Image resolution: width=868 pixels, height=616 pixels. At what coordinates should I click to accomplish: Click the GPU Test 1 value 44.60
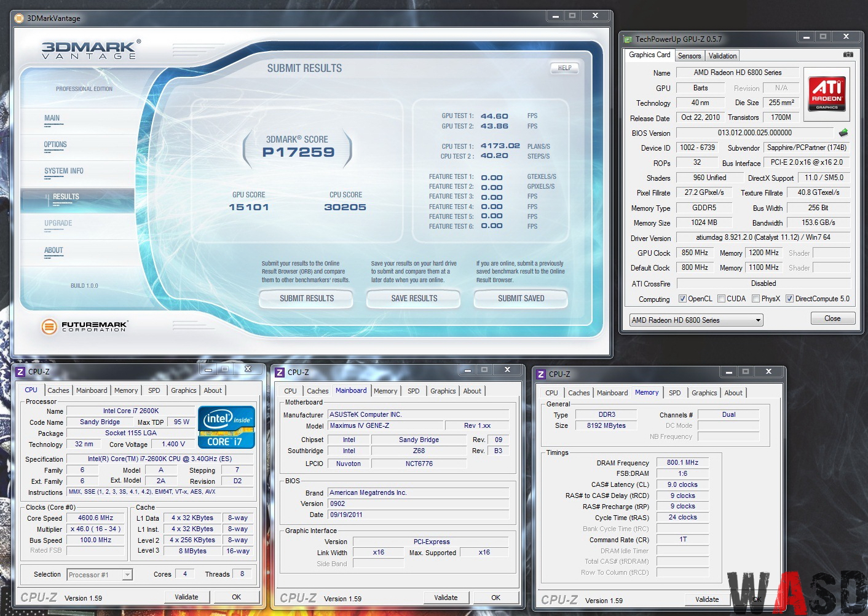pyautogui.click(x=494, y=116)
